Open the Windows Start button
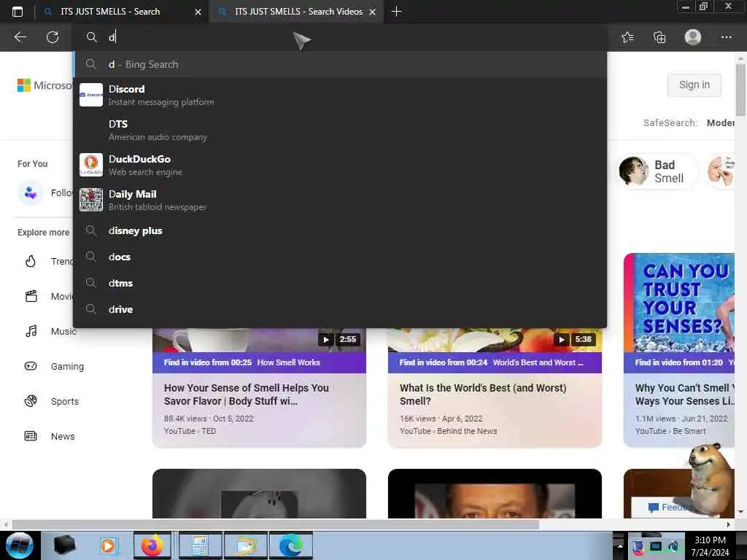The image size is (747, 560). [x=19, y=545]
